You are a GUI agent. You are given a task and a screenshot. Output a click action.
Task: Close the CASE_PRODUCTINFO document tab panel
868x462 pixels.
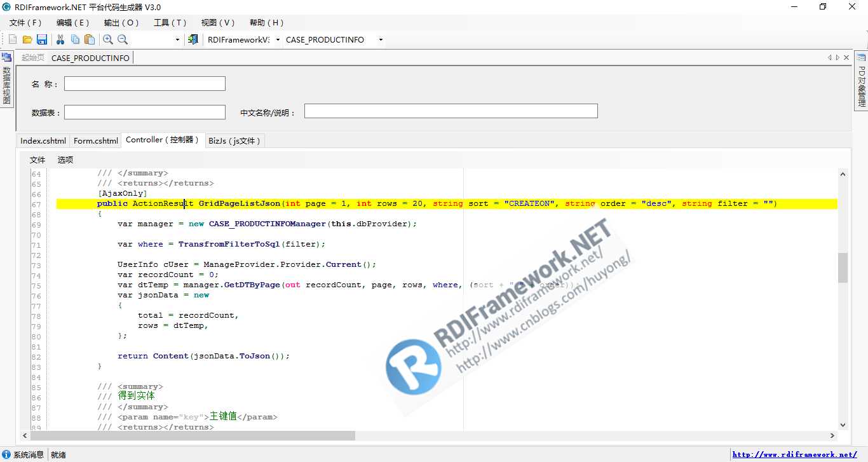pyautogui.click(x=846, y=57)
